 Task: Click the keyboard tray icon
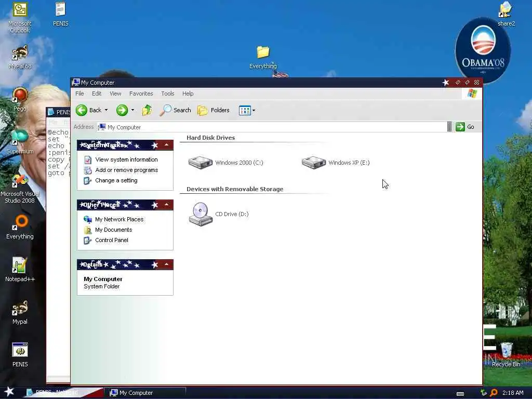click(460, 394)
